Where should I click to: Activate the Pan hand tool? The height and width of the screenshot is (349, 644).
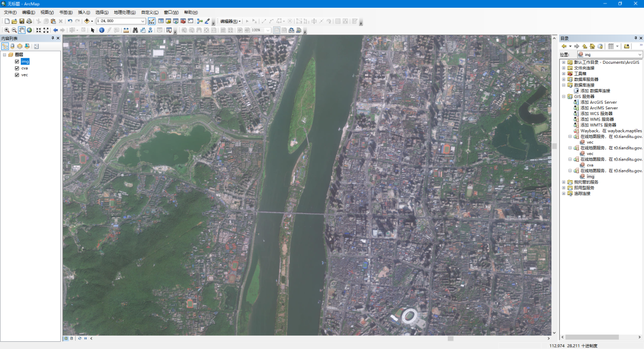21,30
